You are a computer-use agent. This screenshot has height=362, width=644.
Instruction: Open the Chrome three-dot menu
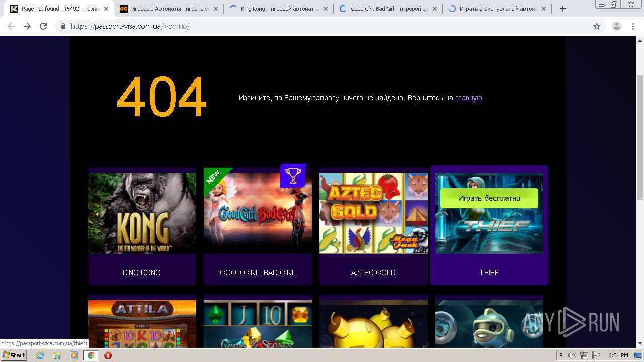(633, 26)
